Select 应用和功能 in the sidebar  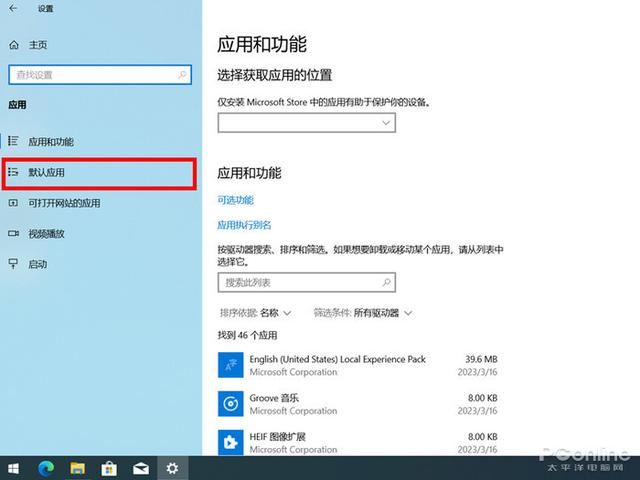coord(100,142)
